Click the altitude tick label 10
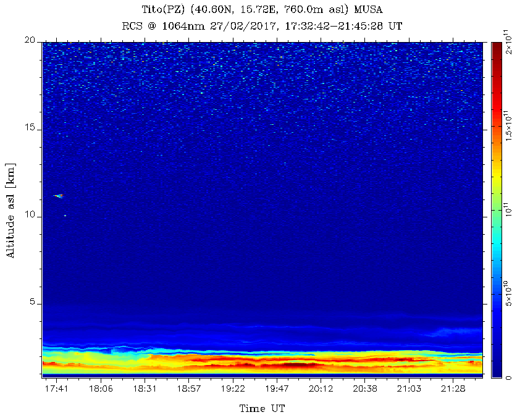 (x=30, y=215)
